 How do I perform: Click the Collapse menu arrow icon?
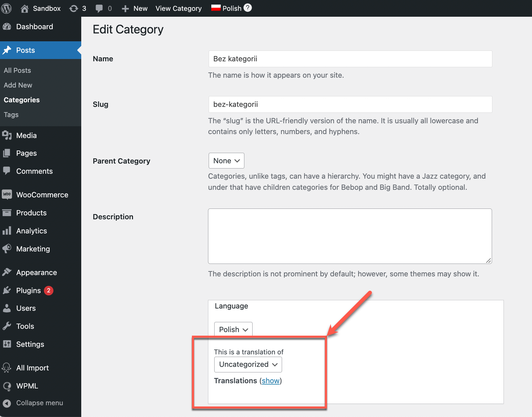point(7,403)
